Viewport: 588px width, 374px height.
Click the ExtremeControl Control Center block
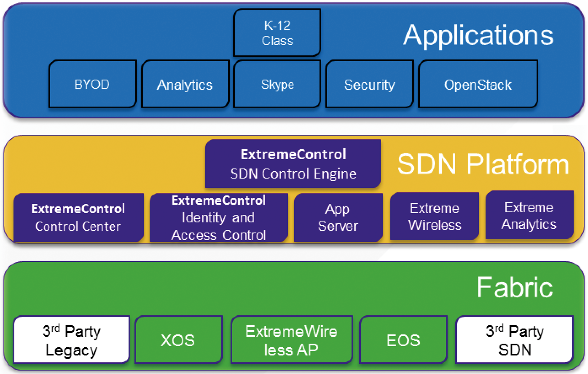click(78, 217)
